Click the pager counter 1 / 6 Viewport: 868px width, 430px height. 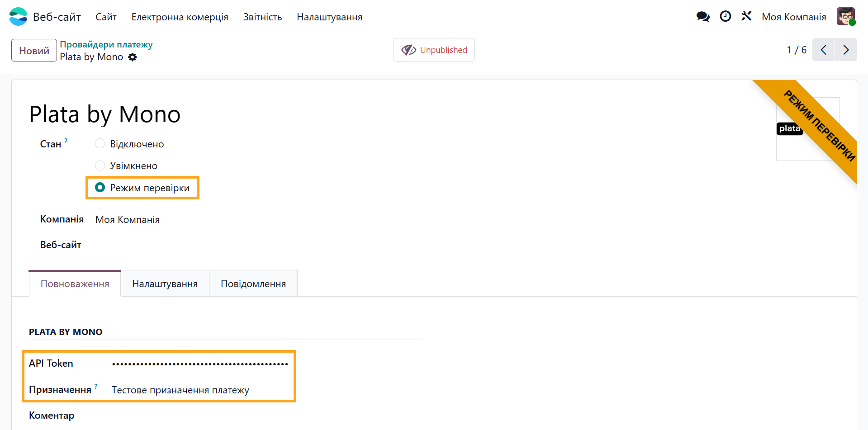[x=797, y=50]
